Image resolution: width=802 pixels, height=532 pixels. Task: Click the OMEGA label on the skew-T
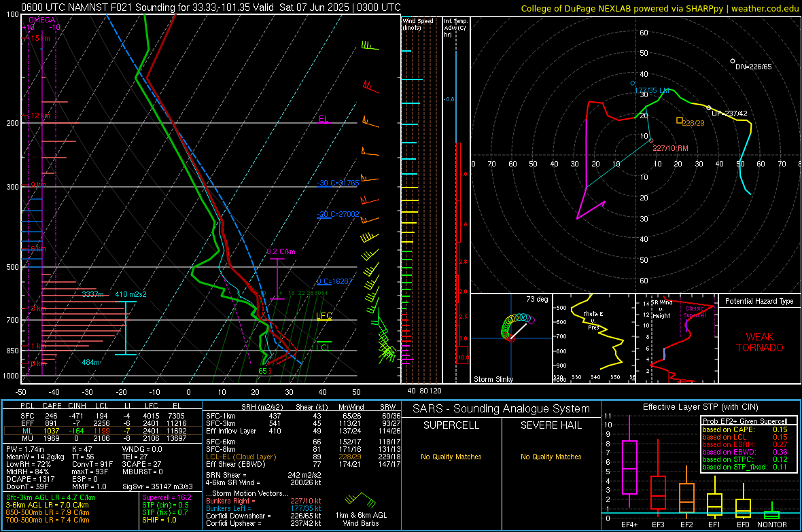41,20
